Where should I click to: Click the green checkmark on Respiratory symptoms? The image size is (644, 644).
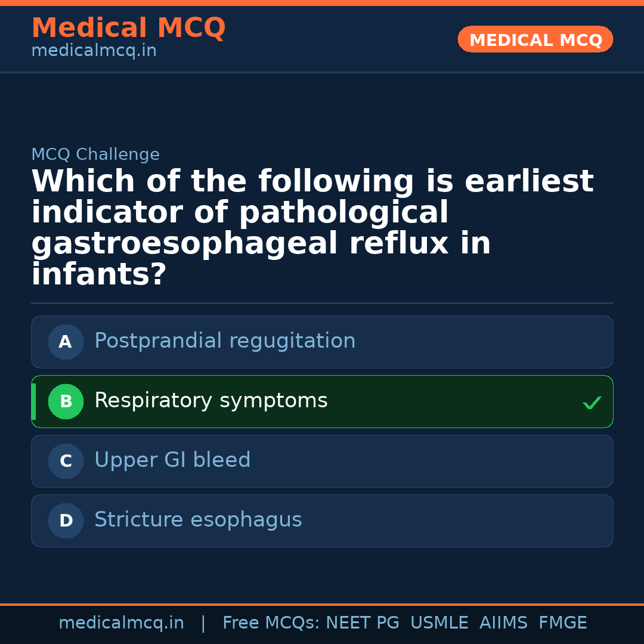pos(592,403)
